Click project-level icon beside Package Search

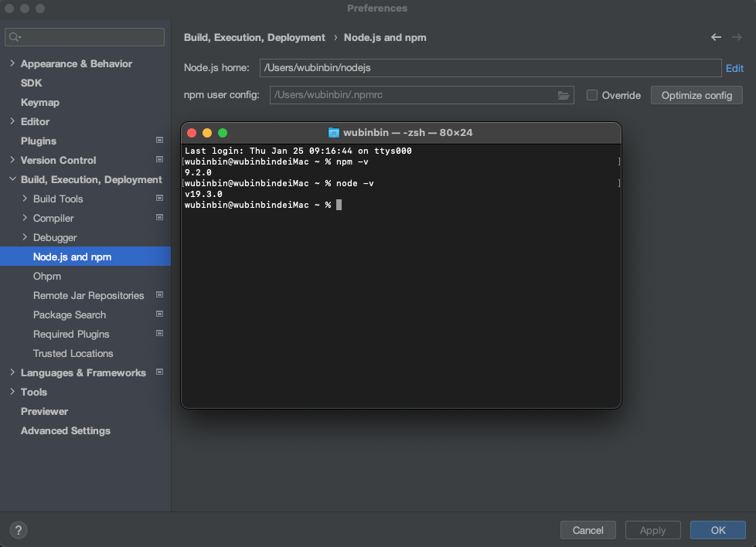pyautogui.click(x=159, y=314)
